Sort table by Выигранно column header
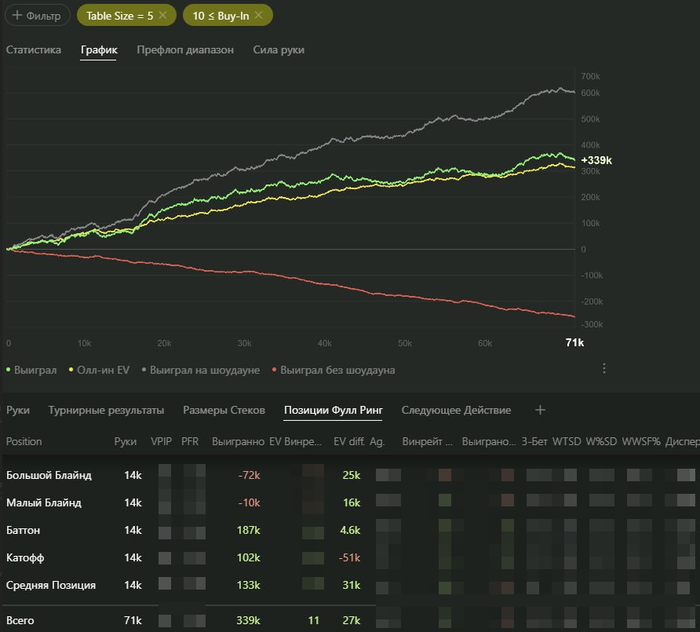The height and width of the screenshot is (632, 700). pos(238,441)
